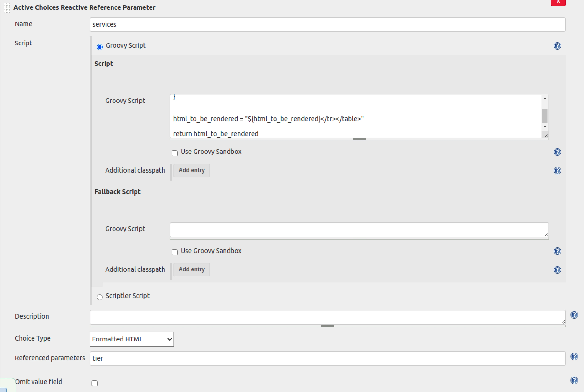Click Add entry under Script's Additional classpath
The width and height of the screenshot is (584, 392).
(x=191, y=170)
